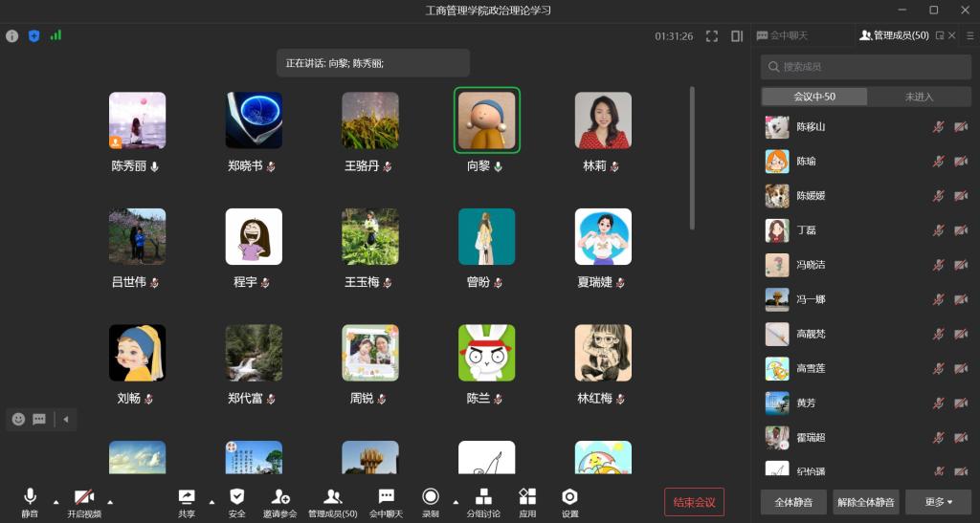Open Breakout discussion (分组讨论) icon
980x523 pixels.
(483, 497)
